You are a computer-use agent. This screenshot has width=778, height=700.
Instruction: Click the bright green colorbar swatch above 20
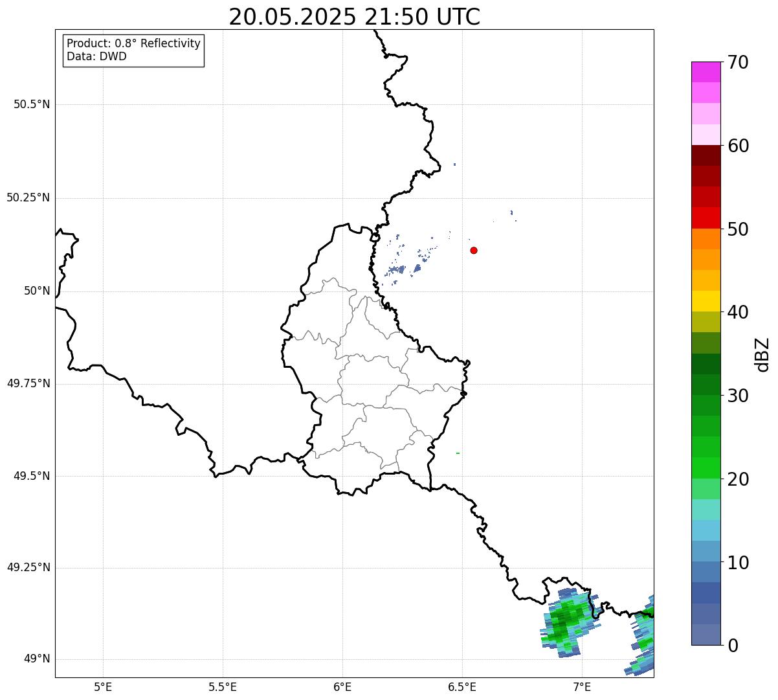click(706, 468)
